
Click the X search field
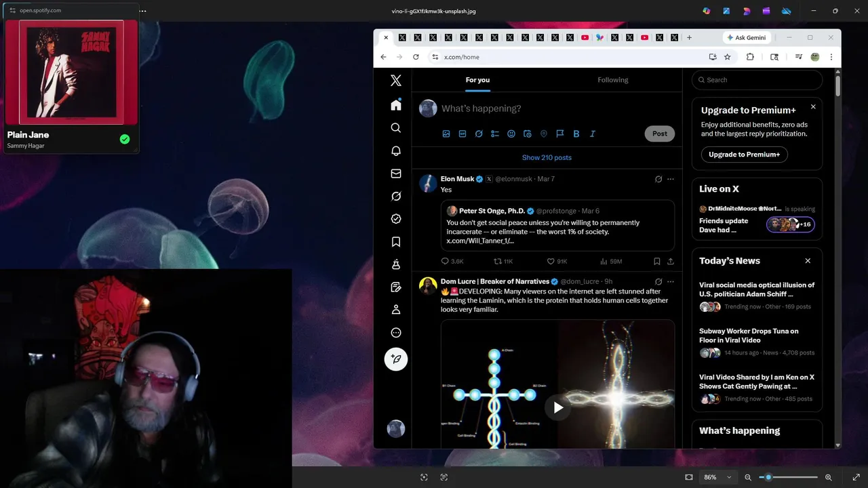coord(757,80)
